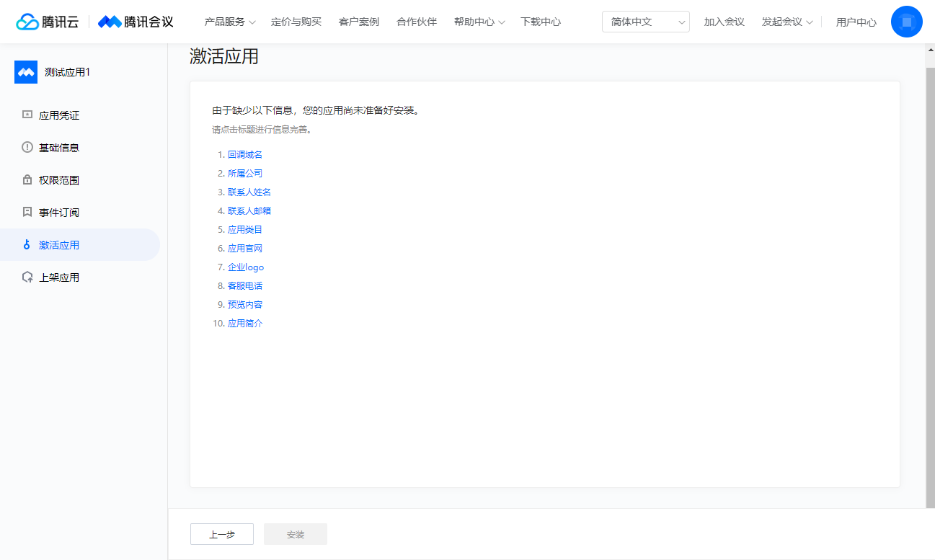Click the Tencent Meeting logo

tap(136, 22)
